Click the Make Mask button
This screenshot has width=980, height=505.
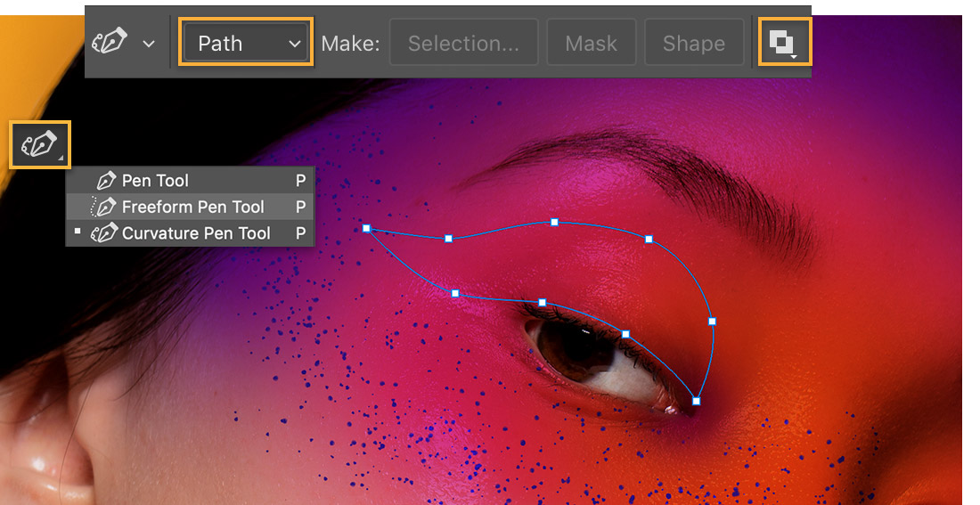592,43
